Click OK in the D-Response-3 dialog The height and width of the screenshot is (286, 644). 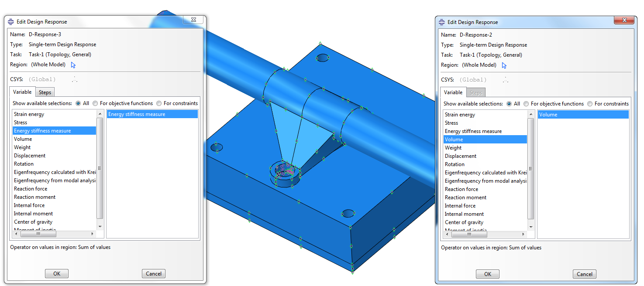pyautogui.click(x=56, y=273)
